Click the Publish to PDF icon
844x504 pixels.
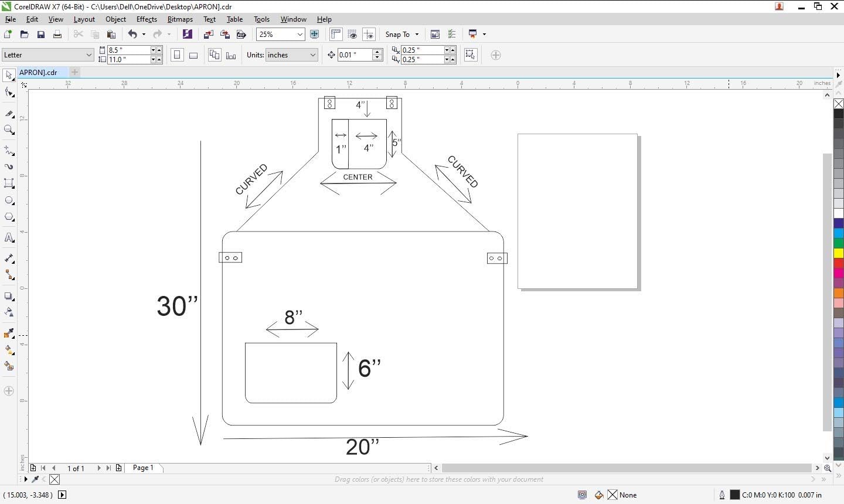point(241,35)
